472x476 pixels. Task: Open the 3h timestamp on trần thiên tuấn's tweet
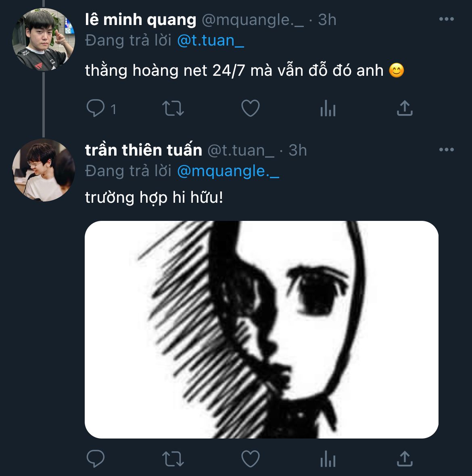(x=298, y=150)
